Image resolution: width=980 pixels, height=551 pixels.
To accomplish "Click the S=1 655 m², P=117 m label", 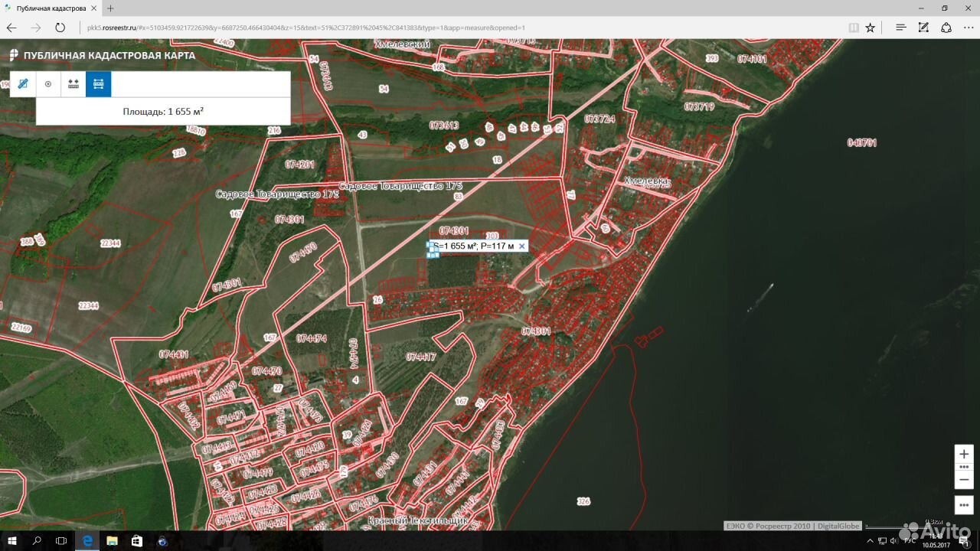I will [x=473, y=246].
